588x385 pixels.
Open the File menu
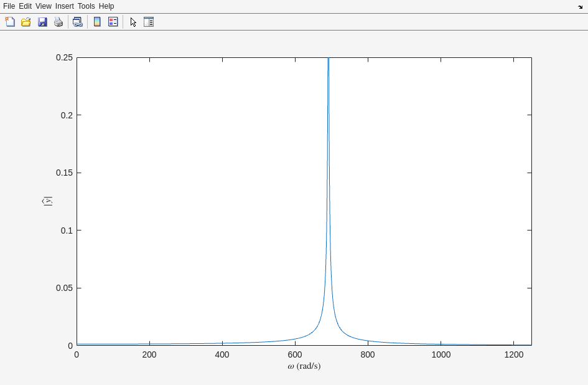tap(9, 6)
